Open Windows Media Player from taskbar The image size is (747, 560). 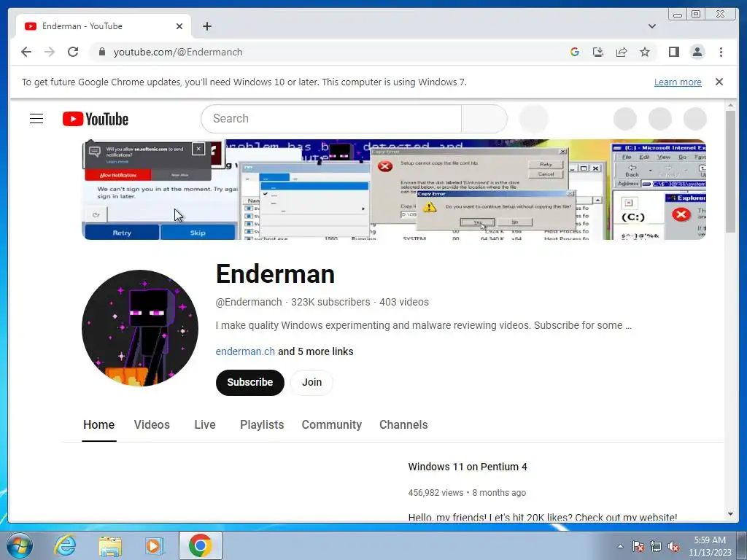pos(154,545)
